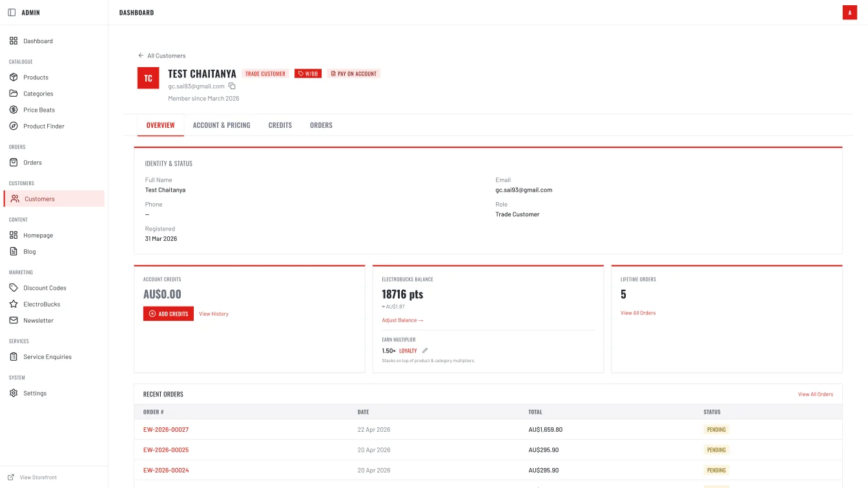Copy the customer's email address
The width and height of the screenshot is (868, 488).
click(x=232, y=86)
